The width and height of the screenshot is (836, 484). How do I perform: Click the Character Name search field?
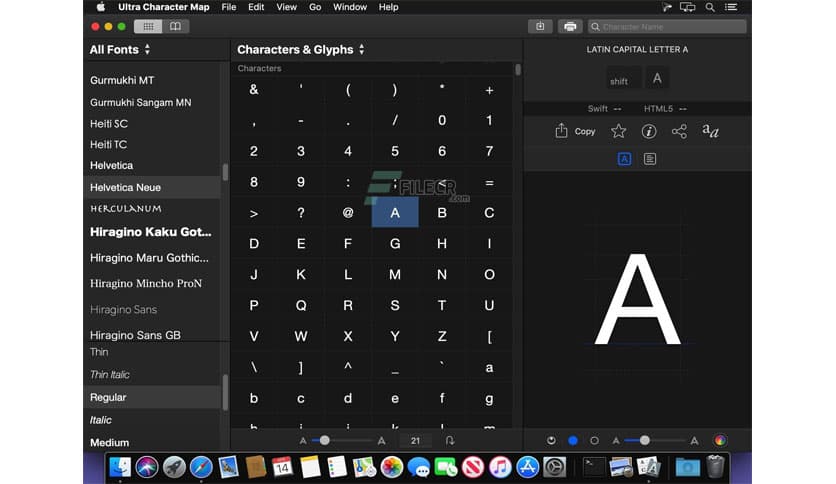coord(667,27)
